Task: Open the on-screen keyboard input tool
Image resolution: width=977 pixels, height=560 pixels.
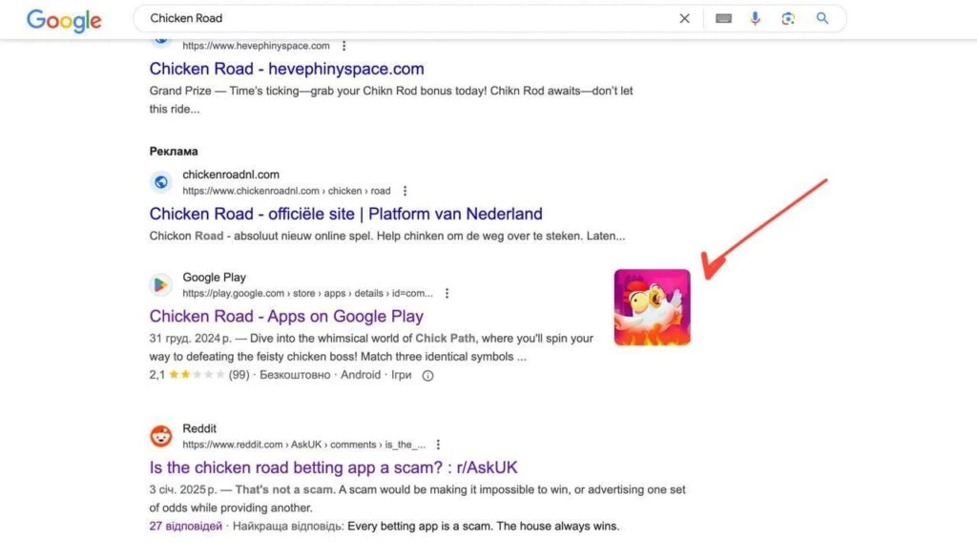Action: 723,19
